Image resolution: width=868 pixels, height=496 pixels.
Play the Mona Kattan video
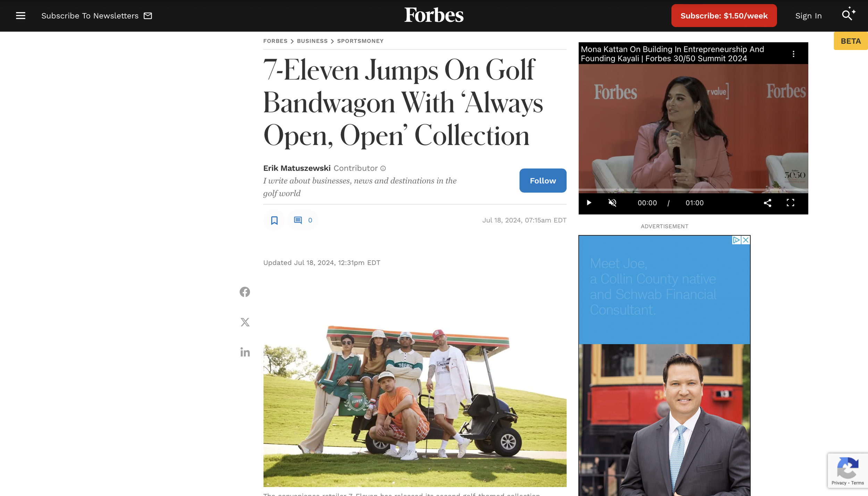(589, 203)
